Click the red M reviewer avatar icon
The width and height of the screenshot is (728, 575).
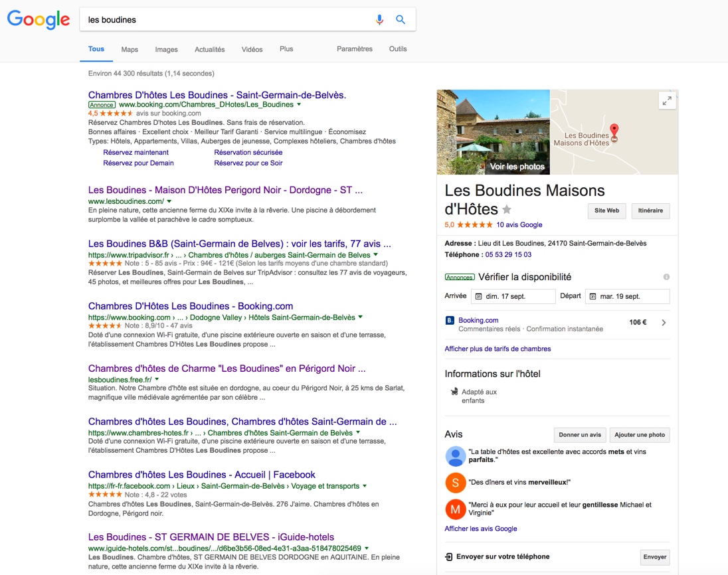[x=455, y=509]
